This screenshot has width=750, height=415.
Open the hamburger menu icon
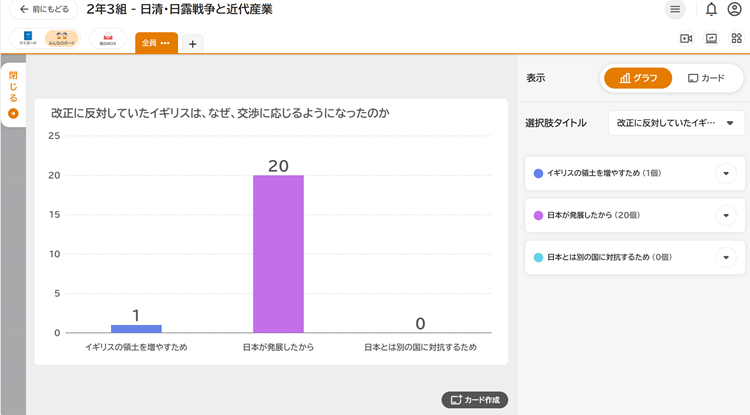[x=675, y=9]
